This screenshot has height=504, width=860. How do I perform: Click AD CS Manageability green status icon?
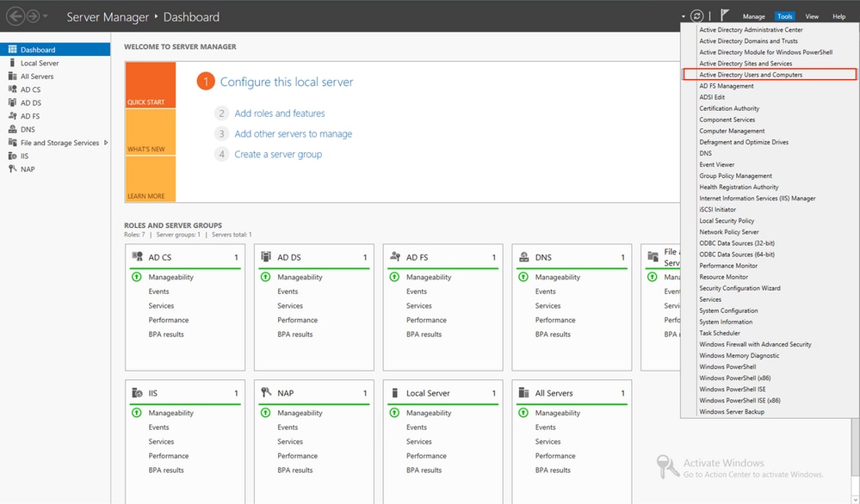point(137,277)
